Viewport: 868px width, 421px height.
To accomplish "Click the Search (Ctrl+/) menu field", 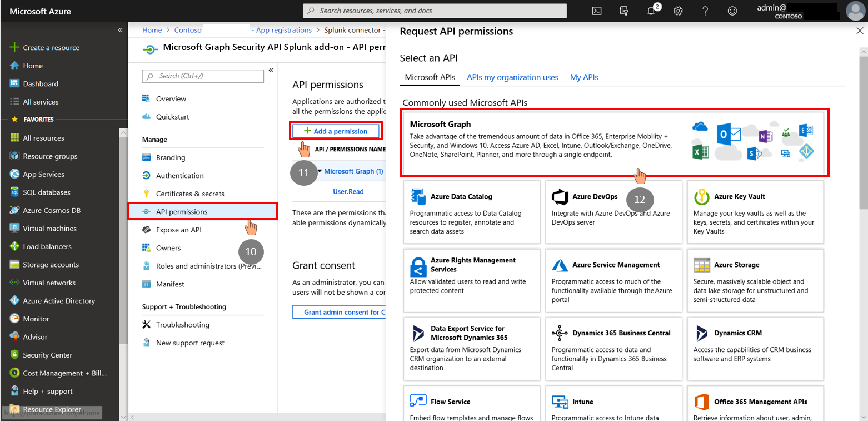I will 203,76.
